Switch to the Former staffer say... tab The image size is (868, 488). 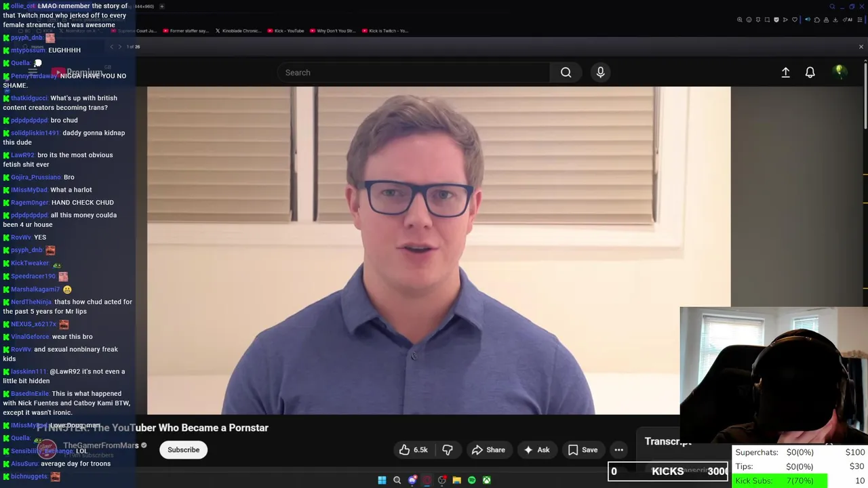tap(186, 30)
